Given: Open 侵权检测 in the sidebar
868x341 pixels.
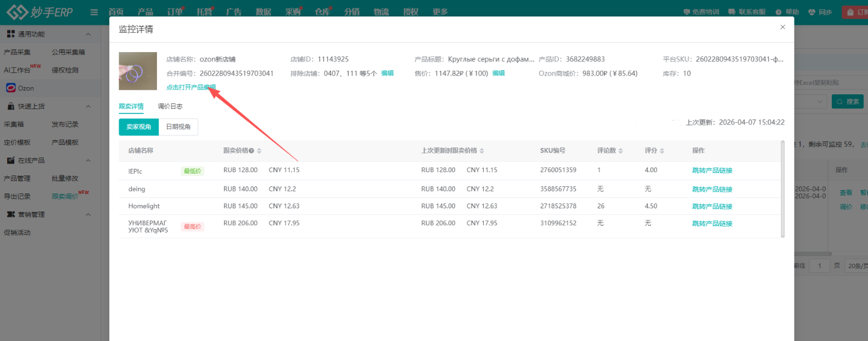Looking at the screenshot, I should [65, 70].
